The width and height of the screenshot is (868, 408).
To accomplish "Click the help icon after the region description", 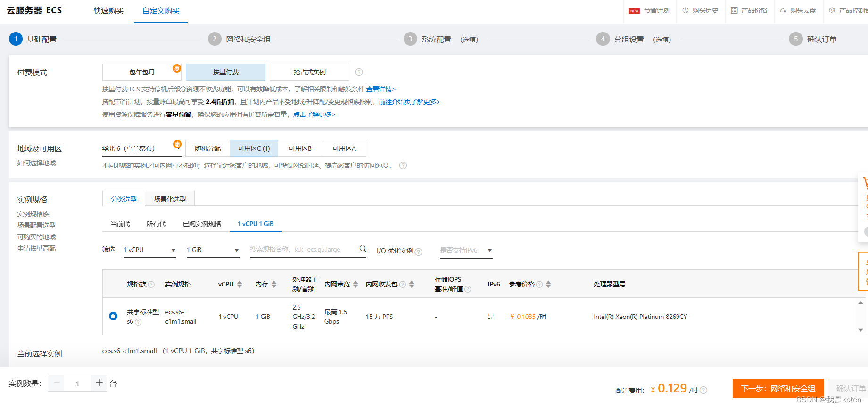I will tap(403, 165).
